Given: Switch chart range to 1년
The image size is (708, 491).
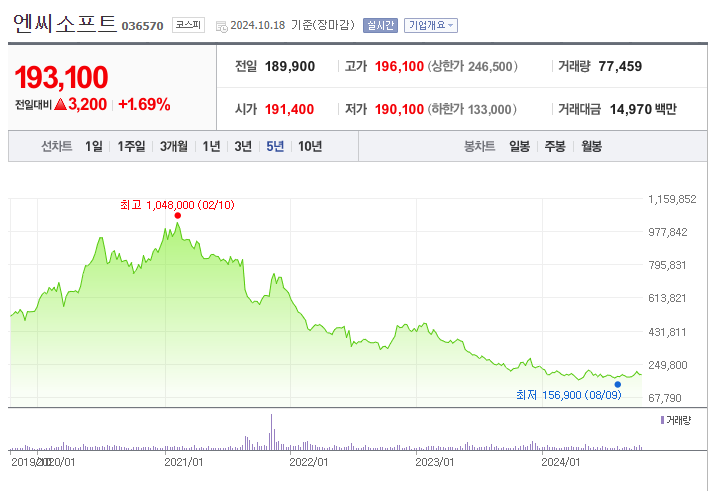Looking at the screenshot, I should (x=211, y=146).
